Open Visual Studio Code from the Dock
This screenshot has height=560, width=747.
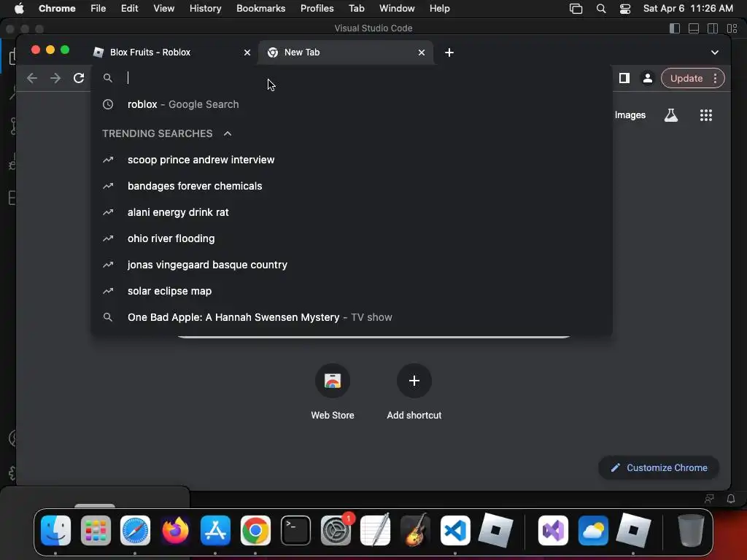(455, 530)
